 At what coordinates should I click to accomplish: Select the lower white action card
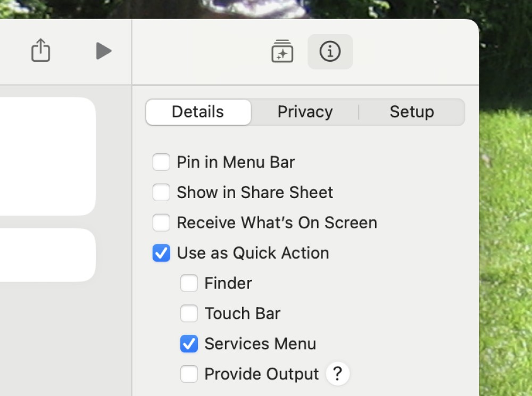48,255
